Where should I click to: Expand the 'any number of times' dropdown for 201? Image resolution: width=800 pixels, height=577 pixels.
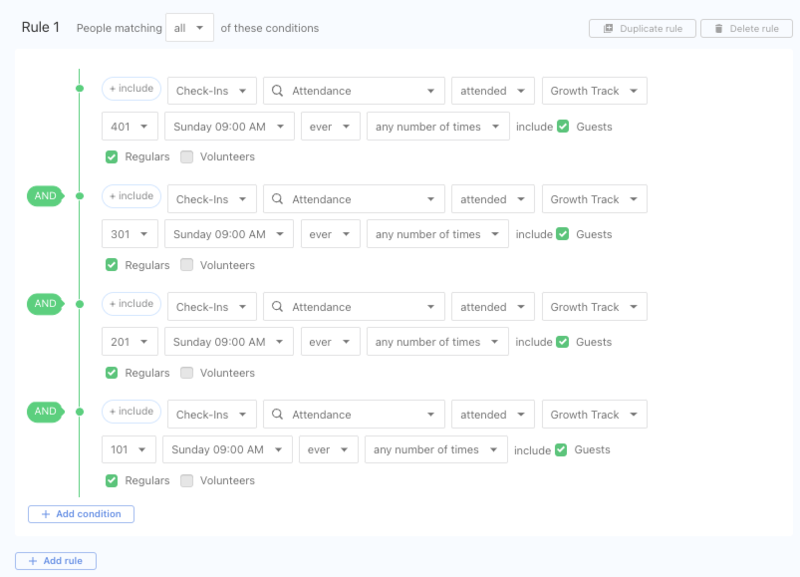coord(437,342)
